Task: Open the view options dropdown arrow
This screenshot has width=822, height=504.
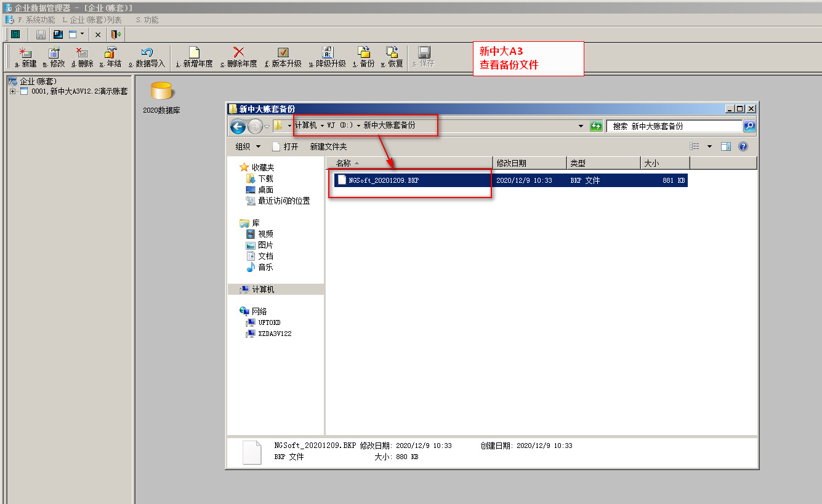Action: pyautogui.click(x=709, y=146)
